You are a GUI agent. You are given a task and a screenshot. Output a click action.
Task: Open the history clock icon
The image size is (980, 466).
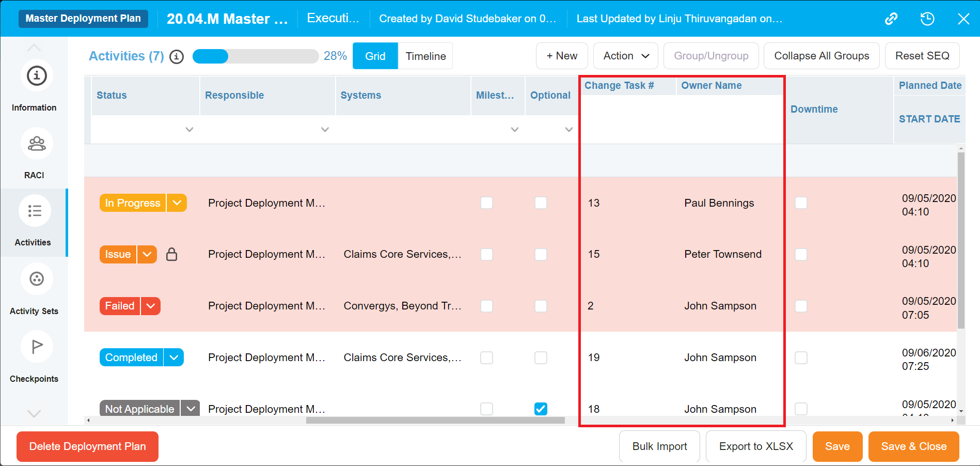click(927, 19)
